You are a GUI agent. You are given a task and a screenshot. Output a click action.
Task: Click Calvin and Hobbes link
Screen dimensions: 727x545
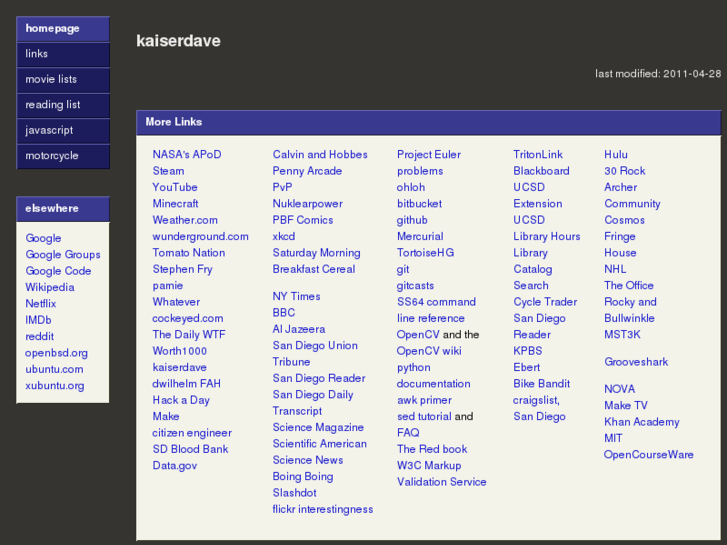320,154
